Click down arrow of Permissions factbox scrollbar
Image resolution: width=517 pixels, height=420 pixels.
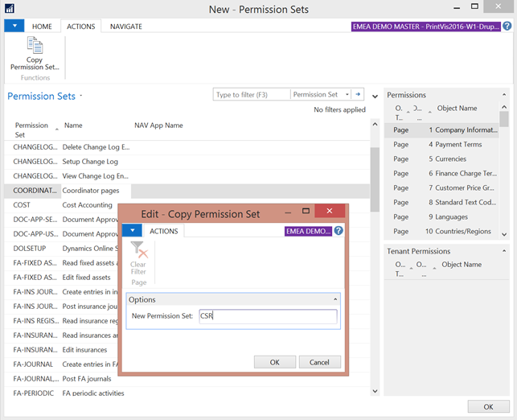coord(504,234)
